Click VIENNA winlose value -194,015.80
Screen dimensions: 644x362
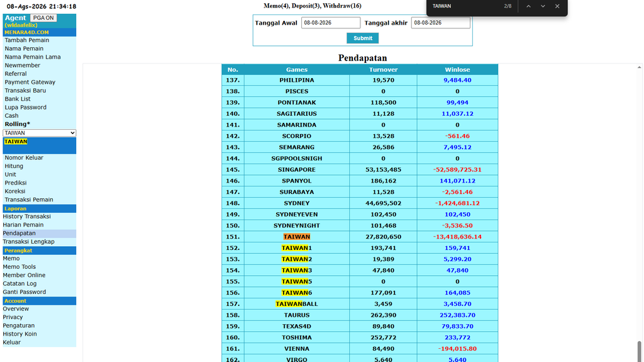click(457, 349)
